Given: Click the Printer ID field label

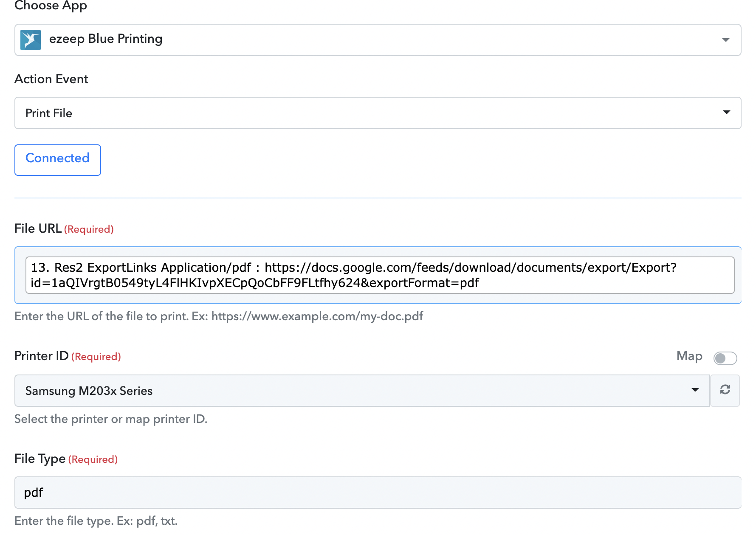Looking at the screenshot, I should pos(42,356).
